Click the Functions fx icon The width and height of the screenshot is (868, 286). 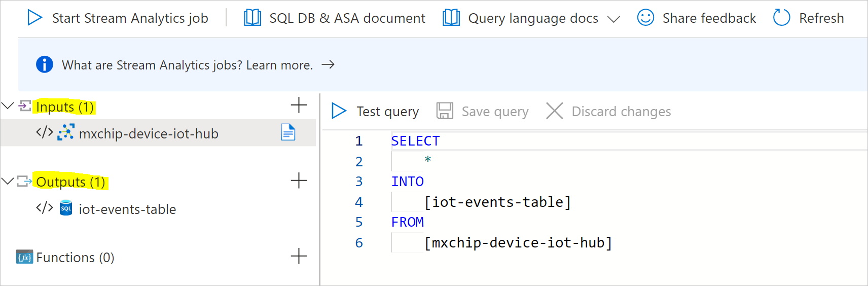24,257
